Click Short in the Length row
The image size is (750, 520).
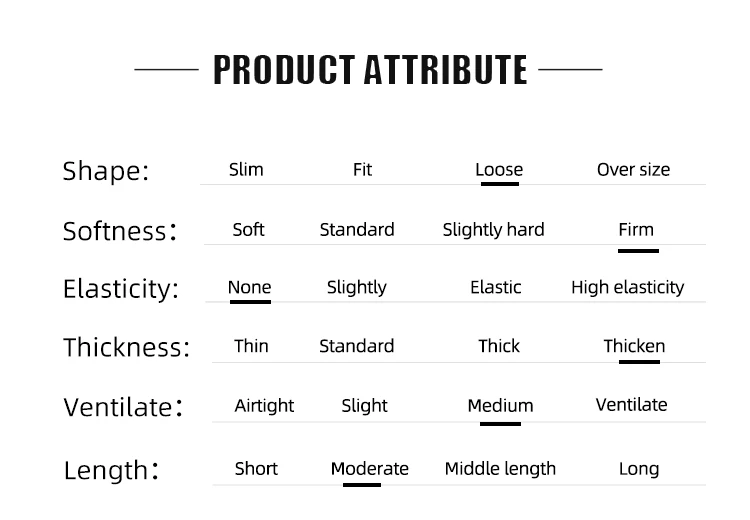[256, 469]
